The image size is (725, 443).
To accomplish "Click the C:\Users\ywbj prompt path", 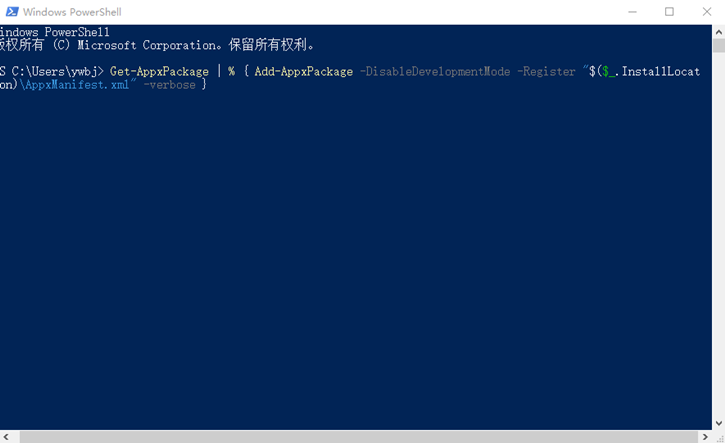I will (x=53, y=72).
